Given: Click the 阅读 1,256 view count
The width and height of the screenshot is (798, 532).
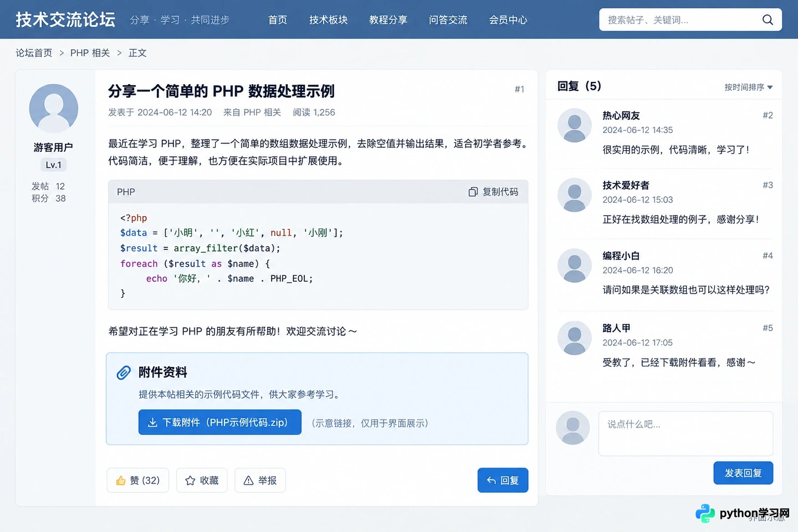Looking at the screenshot, I should click(x=314, y=112).
